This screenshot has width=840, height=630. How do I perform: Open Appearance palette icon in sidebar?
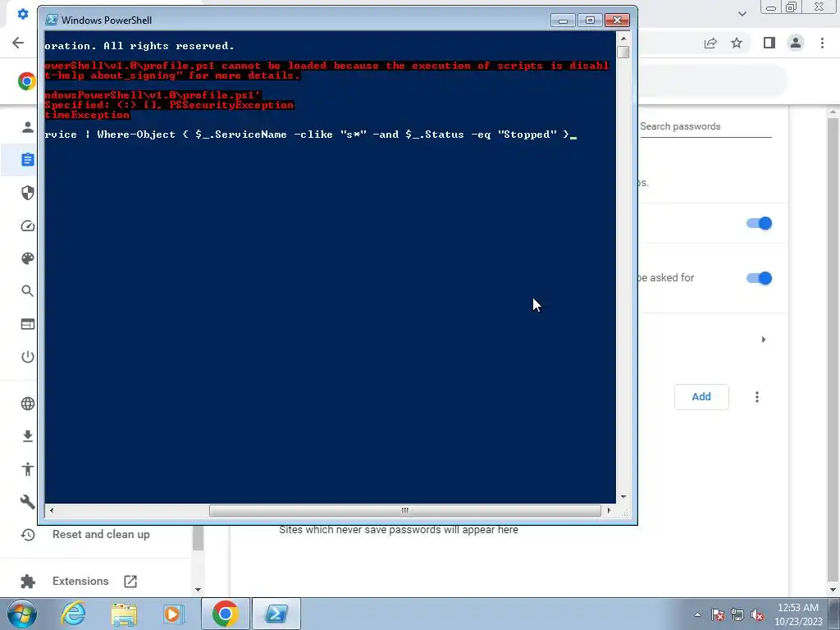coord(28,258)
